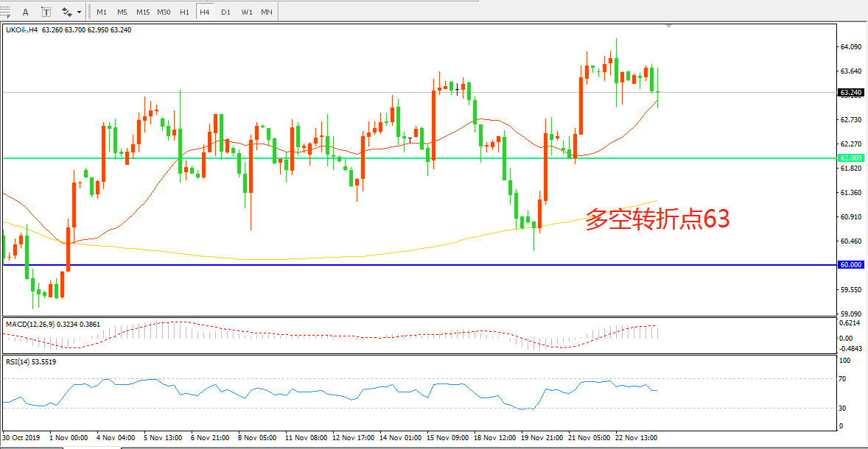868x449 pixels.
Task: Click the Fibonacci tool icon at toolbar's left edge
Action: coord(6,12)
